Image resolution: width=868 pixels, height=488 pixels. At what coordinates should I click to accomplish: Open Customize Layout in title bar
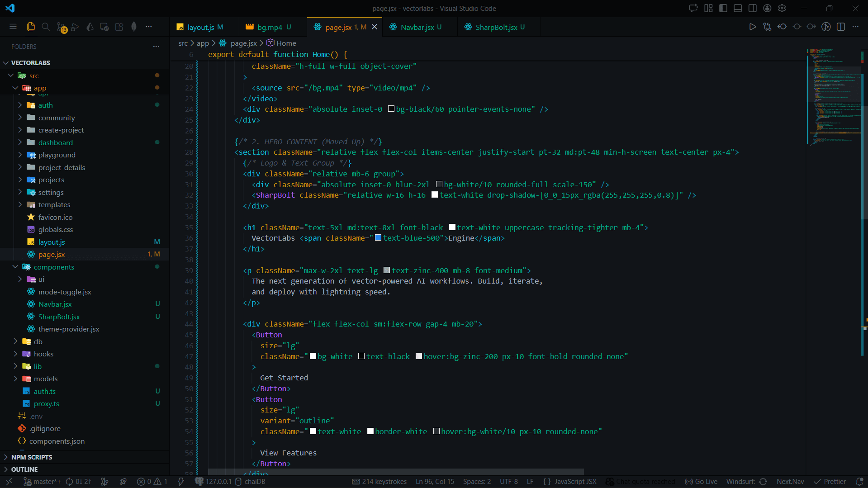click(708, 8)
